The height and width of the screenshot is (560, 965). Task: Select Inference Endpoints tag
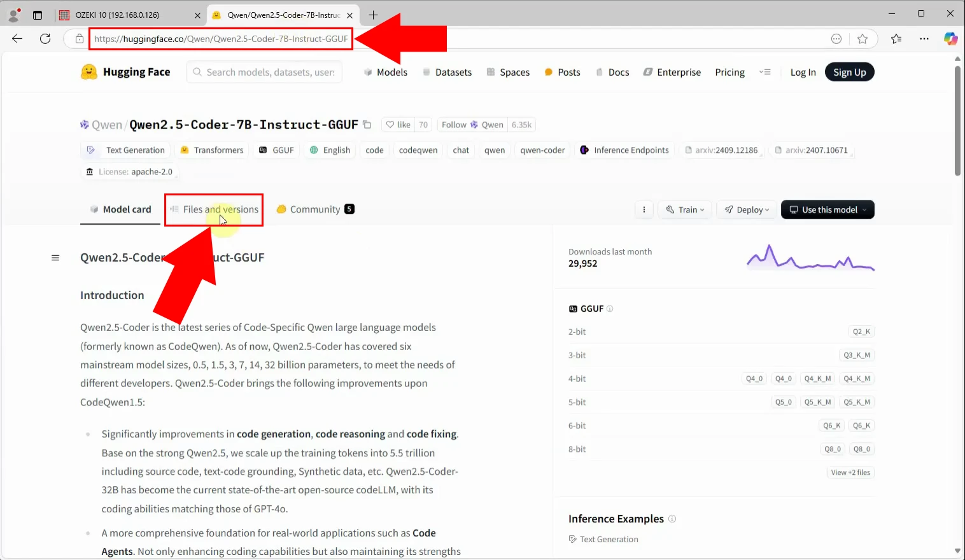coord(624,150)
